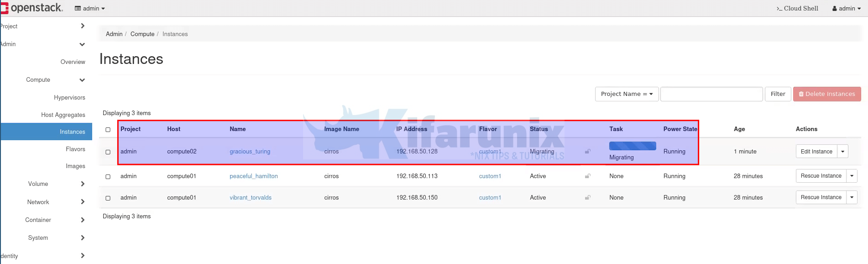Image resolution: width=868 pixels, height=264 pixels.
Task: Toggle the select-all instances checkbox
Action: [x=108, y=130]
